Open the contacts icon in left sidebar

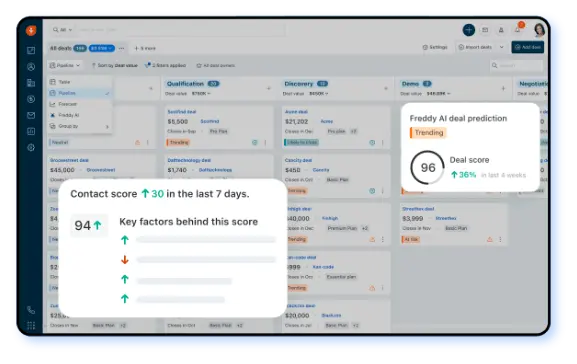click(31, 67)
